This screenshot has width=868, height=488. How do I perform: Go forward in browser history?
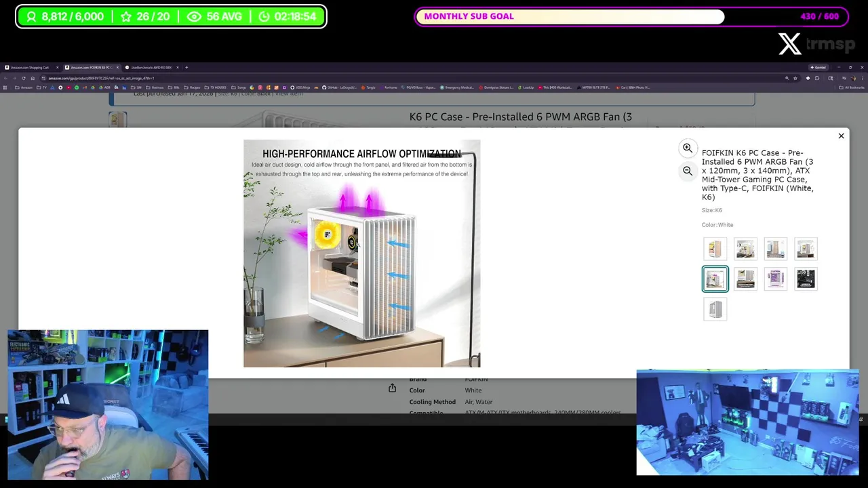[x=14, y=78]
